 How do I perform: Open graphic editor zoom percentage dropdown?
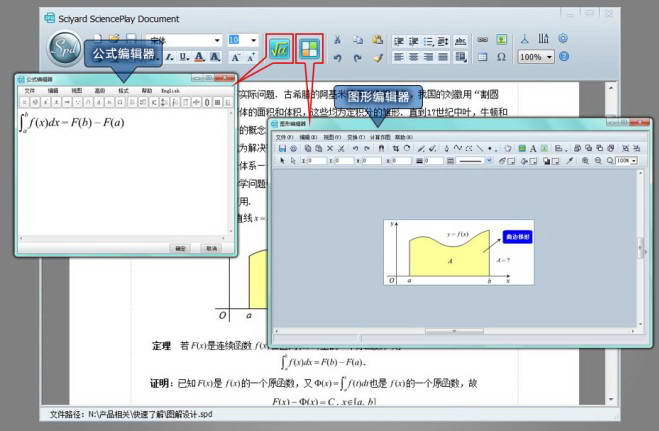point(633,160)
